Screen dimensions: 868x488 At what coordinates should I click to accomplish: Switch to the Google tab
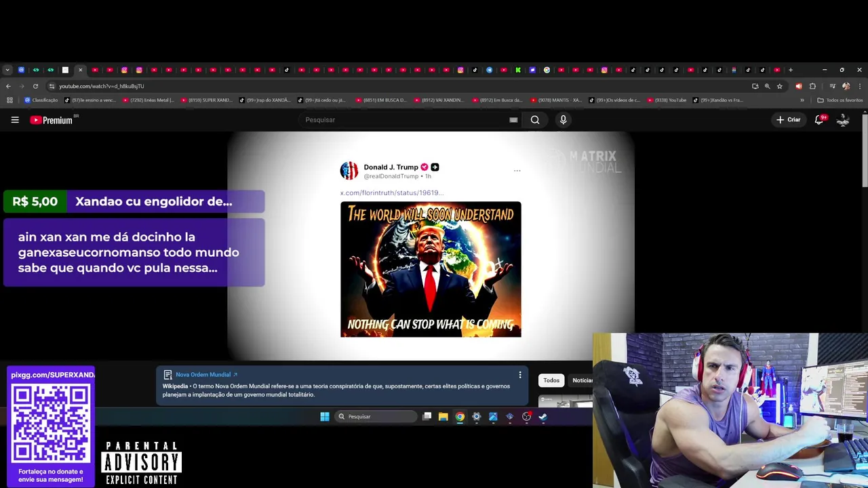(547, 70)
